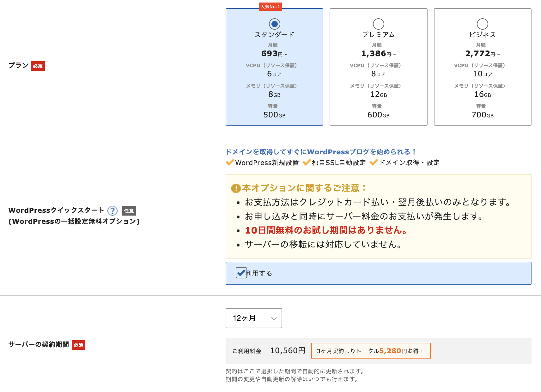Click the 3ヶ月契約よりトータル5,280円お得 notice
Image resolution: width=541 pixels, height=392 pixels.
click(x=371, y=351)
